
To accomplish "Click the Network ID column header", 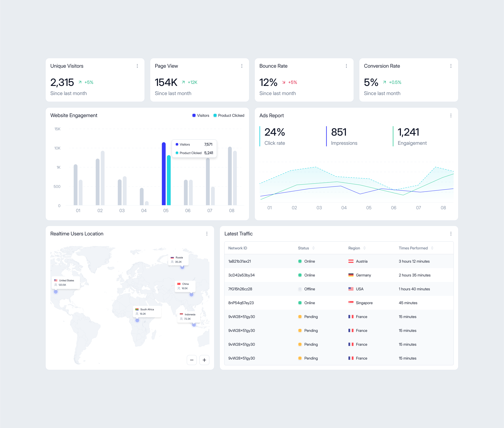I will 237,248.
